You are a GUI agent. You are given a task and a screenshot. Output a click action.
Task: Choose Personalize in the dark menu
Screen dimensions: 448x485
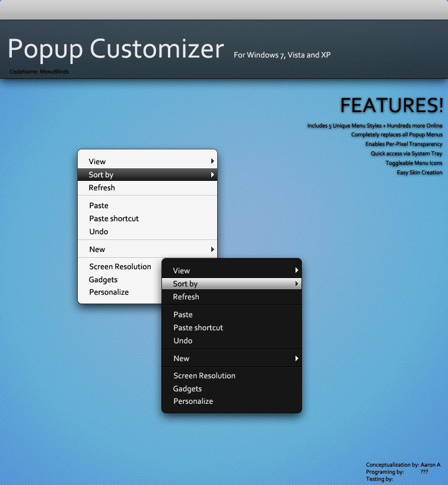[231, 401]
